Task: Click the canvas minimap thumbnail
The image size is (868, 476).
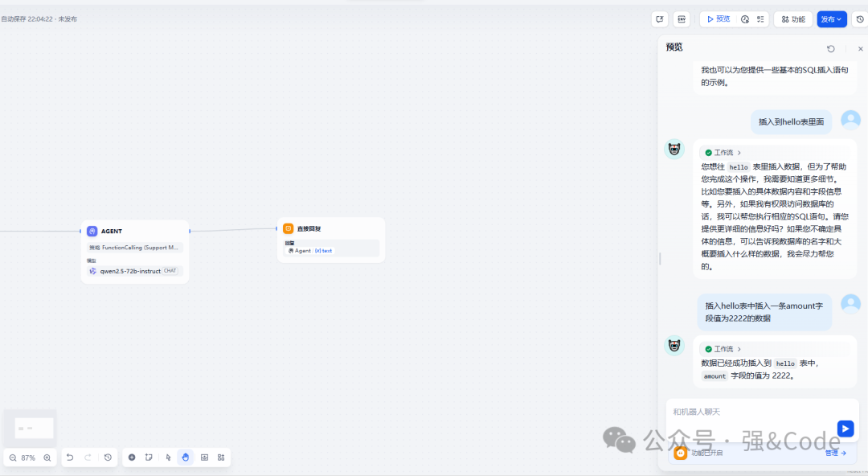Action: (x=30, y=428)
